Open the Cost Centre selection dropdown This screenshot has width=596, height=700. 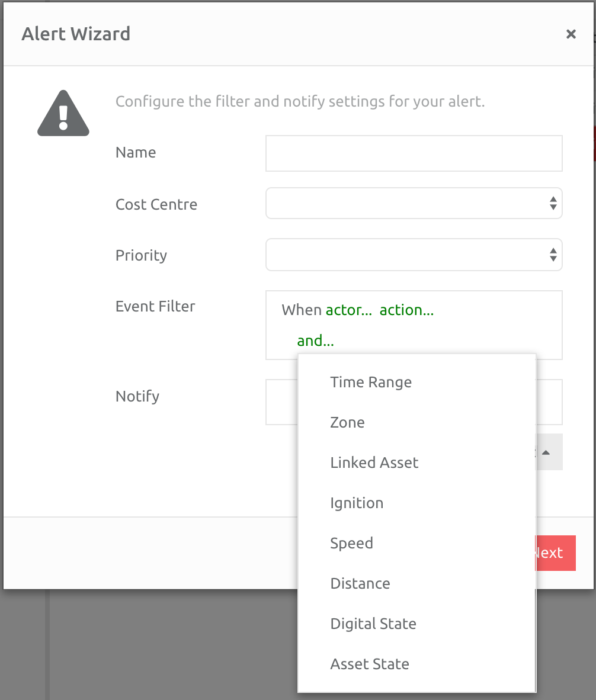tap(414, 203)
